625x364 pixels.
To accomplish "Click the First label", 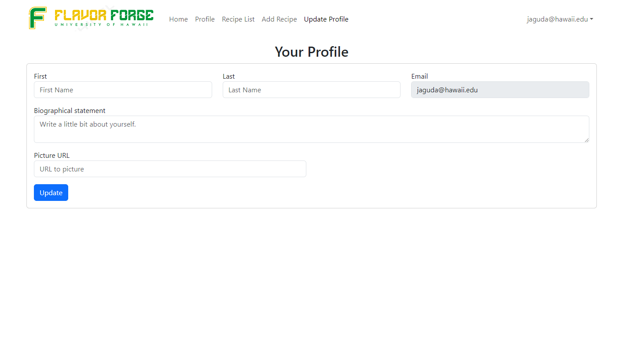I will [x=40, y=76].
